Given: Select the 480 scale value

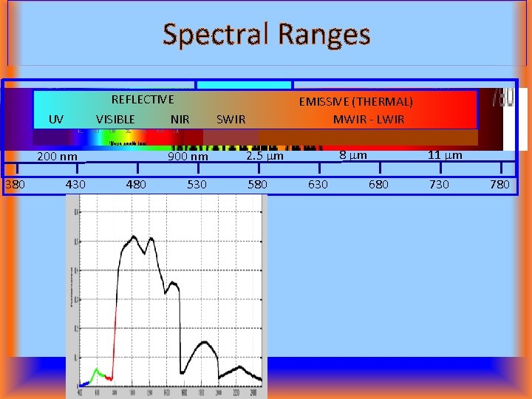Looking at the screenshot, I should 136,185.
